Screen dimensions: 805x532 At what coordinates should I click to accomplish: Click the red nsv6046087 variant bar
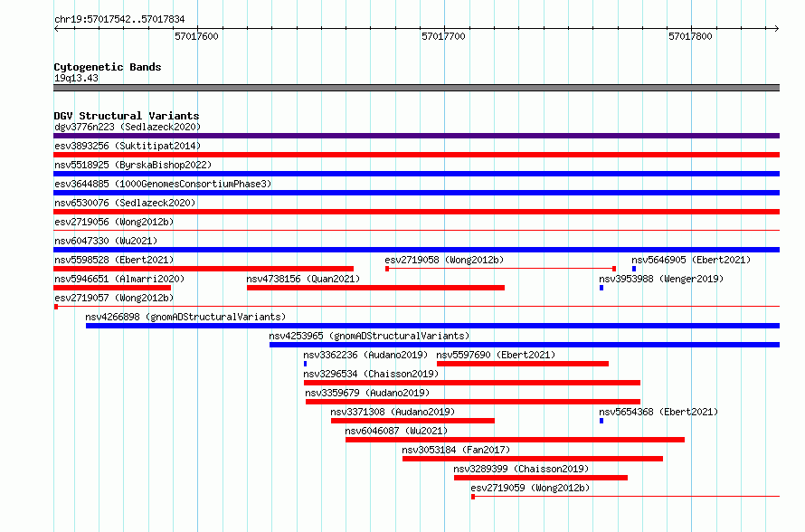pyautogui.click(x=515, y=440)
